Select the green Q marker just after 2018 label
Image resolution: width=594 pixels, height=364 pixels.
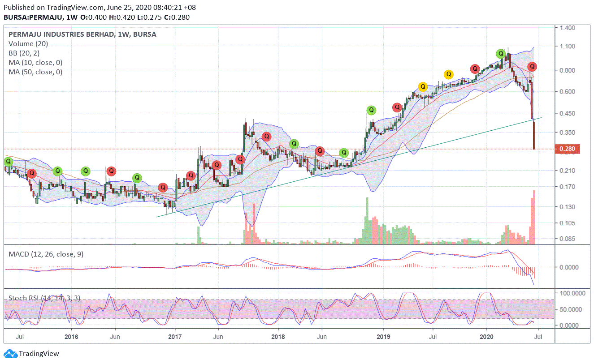pos(294,144)
